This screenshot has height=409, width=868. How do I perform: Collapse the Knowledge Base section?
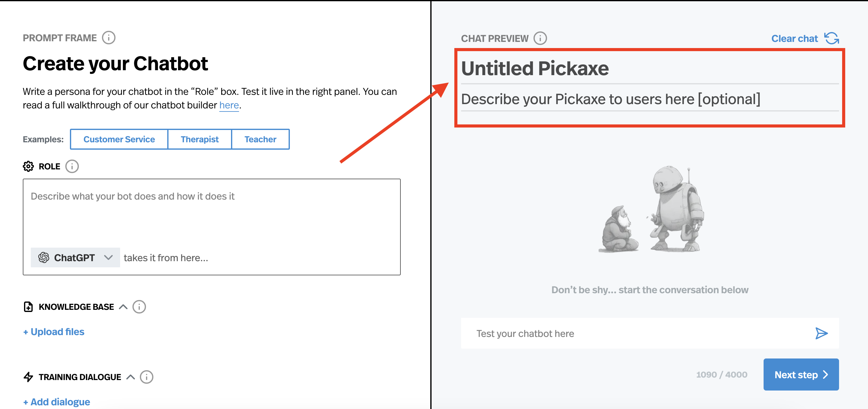[123, 306]
